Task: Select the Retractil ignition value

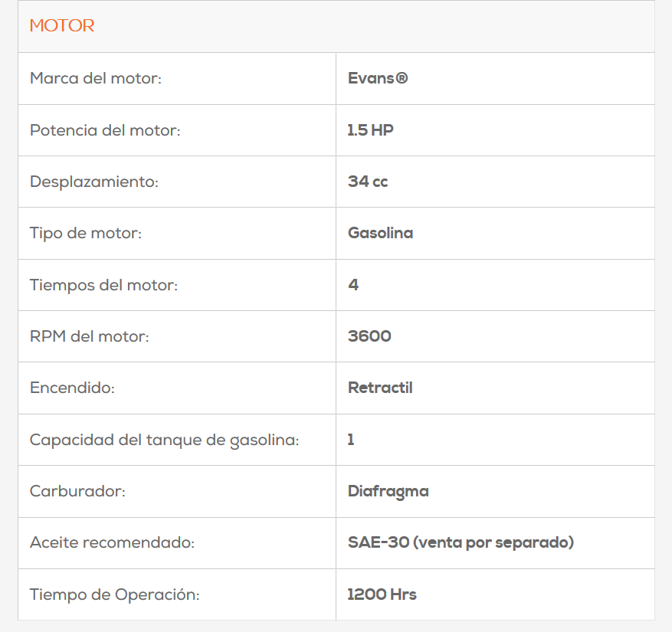Action: coord(380,388)
